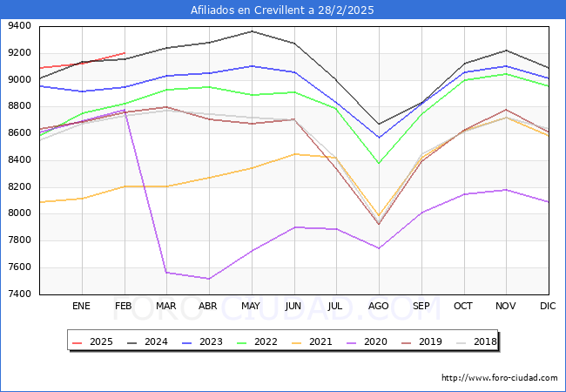Click the ENE month axis label

[x=81, y=306]
